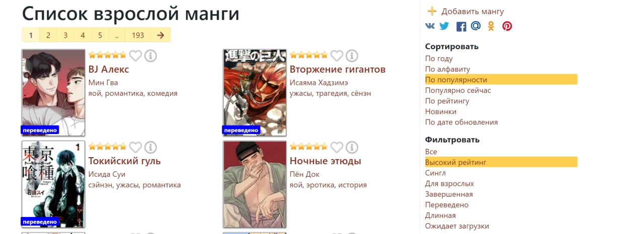Rate Токийский гуль using stars
This screenshot has width=644, height=234.
coord(108,147)
